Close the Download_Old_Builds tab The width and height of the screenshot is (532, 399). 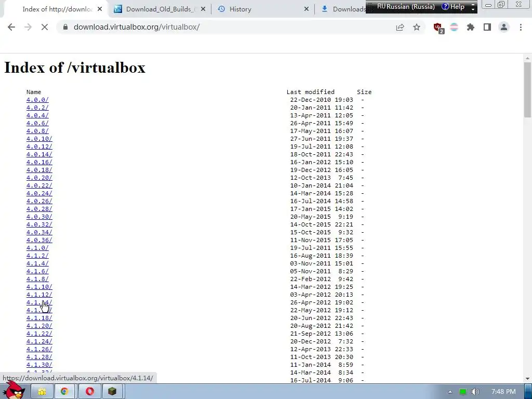coord(203,9)
